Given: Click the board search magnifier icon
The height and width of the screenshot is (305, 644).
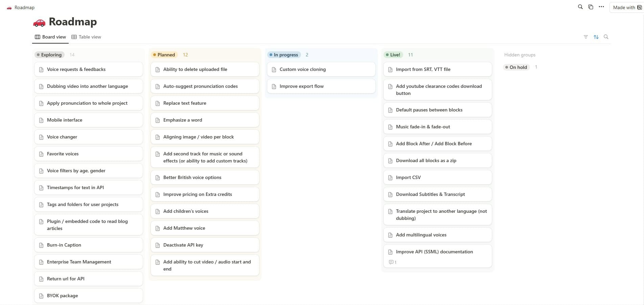Looking at the screenshot, I should [606, 37].
